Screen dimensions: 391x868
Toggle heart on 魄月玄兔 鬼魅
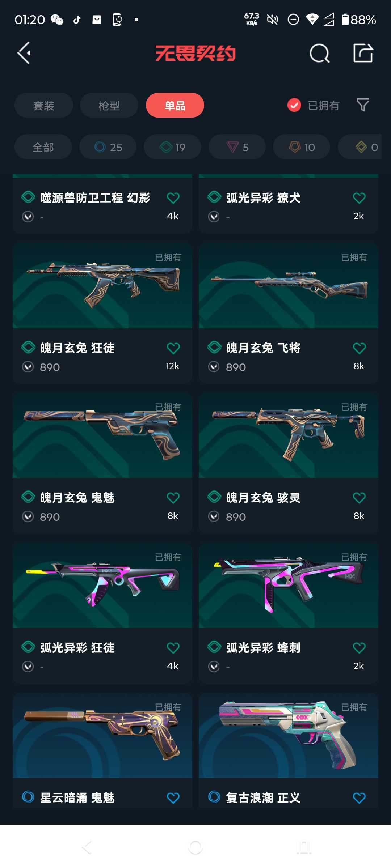tap(173, 498)
